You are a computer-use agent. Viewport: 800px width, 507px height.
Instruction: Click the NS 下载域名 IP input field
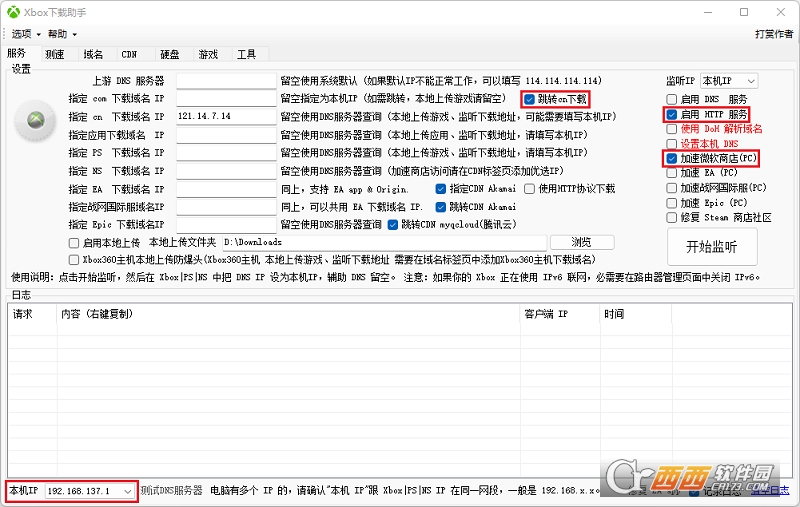click(x=227, y=171)
